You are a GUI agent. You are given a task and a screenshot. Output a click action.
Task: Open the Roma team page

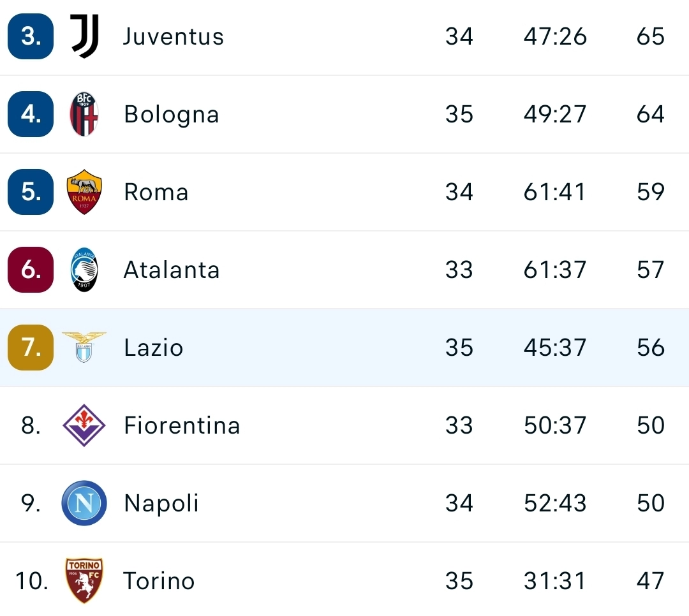(156, 192)
